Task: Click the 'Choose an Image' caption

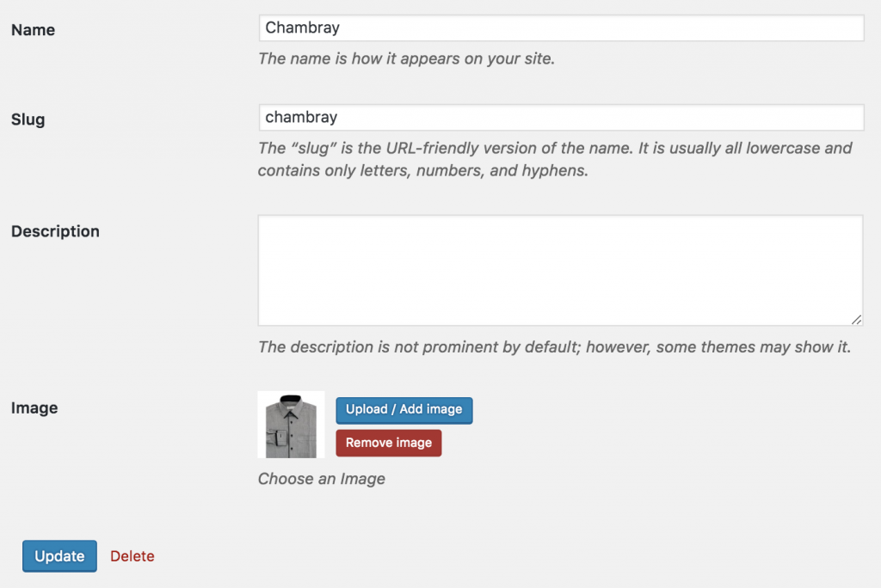Action: click(322, 479)
